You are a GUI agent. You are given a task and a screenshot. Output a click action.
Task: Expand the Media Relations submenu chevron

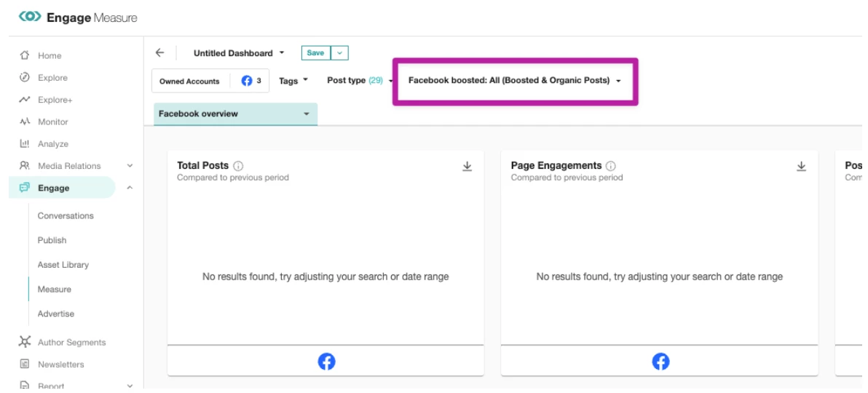(x=130, y=165)
